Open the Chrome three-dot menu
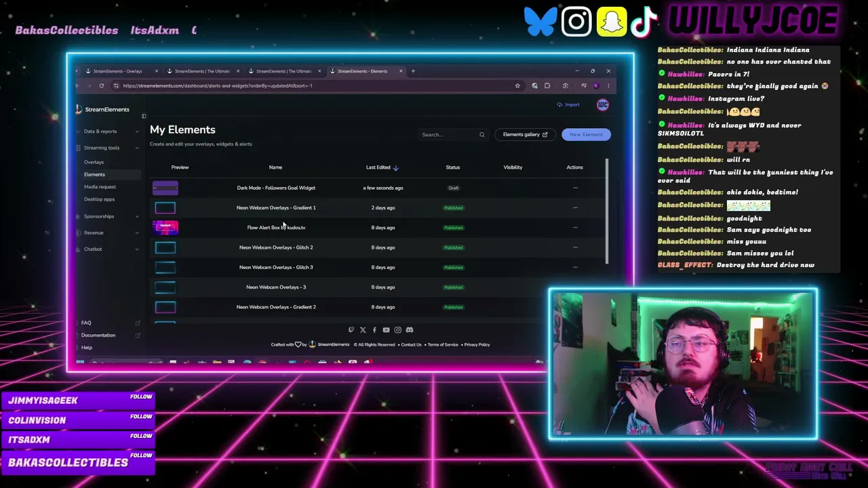The height and width of the screenshot is (488, 868). 608,85
